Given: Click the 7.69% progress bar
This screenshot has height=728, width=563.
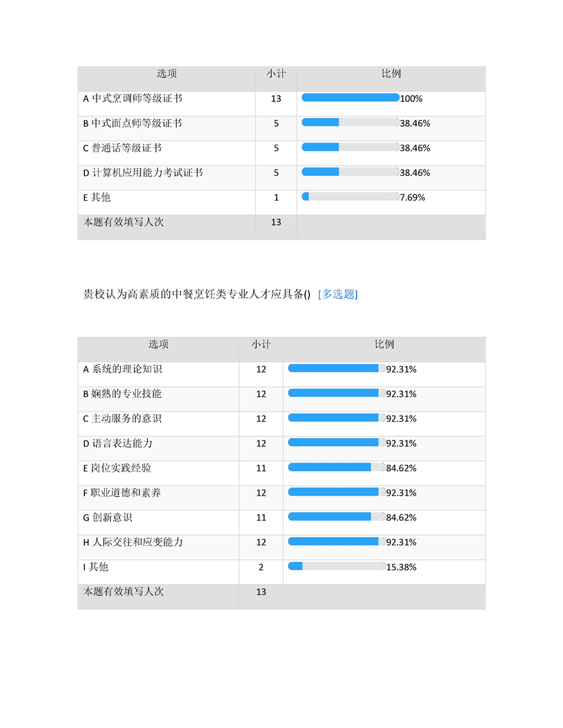Looking at the screenshot, I should pyautogui.click(x=350, y=197).
